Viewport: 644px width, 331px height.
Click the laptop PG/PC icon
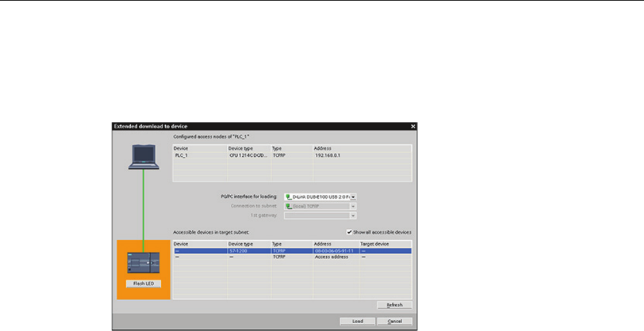tap(144, 157)
